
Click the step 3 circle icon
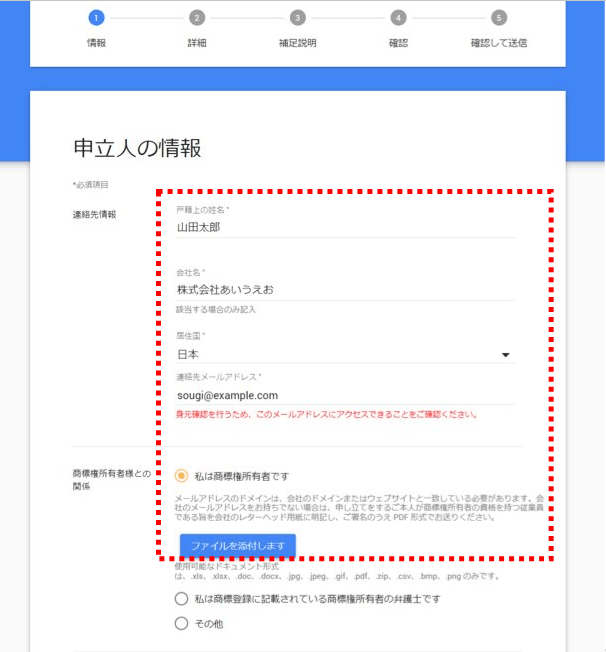(297, 18)
